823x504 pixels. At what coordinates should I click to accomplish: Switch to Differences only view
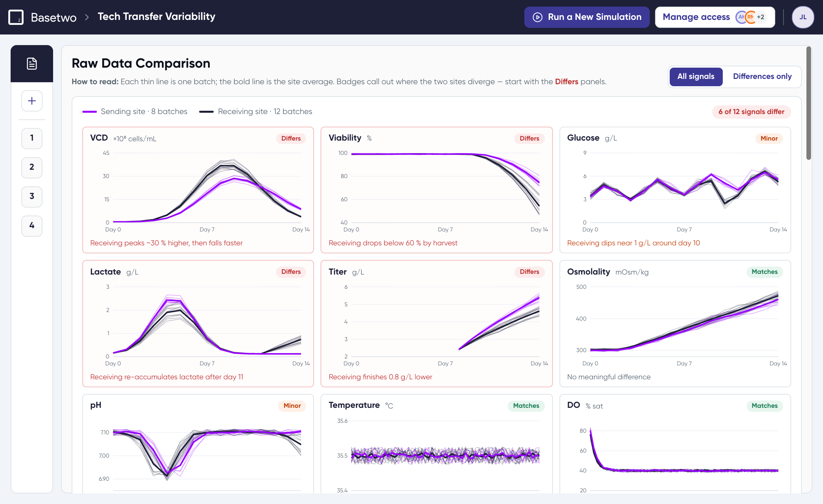(762, 77)
